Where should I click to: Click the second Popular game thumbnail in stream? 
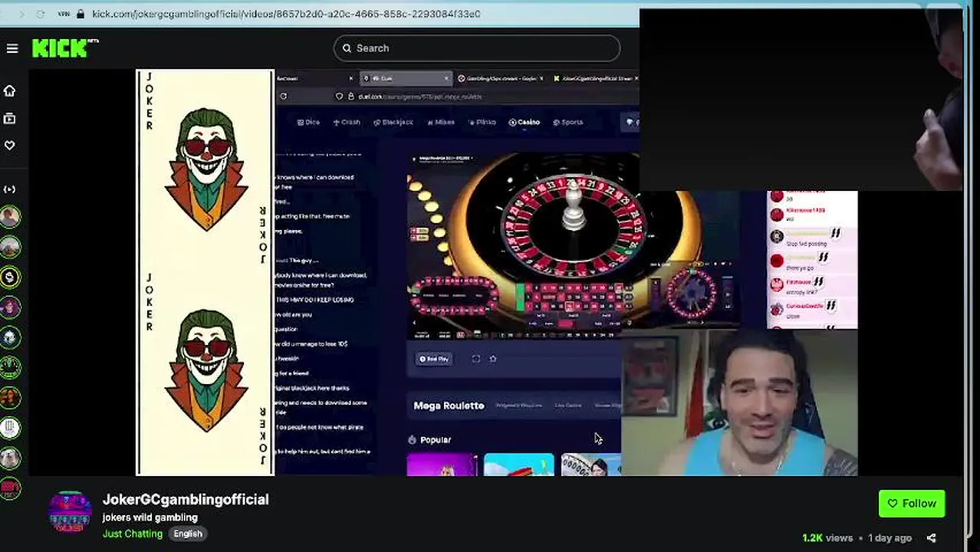coord(519,465)
